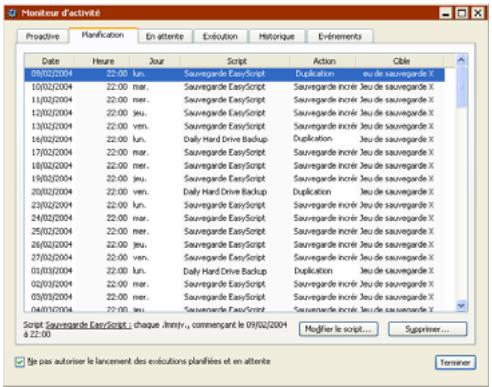Close the Moniteur d'activité window

pyautogui.click(x=478, y=13)
